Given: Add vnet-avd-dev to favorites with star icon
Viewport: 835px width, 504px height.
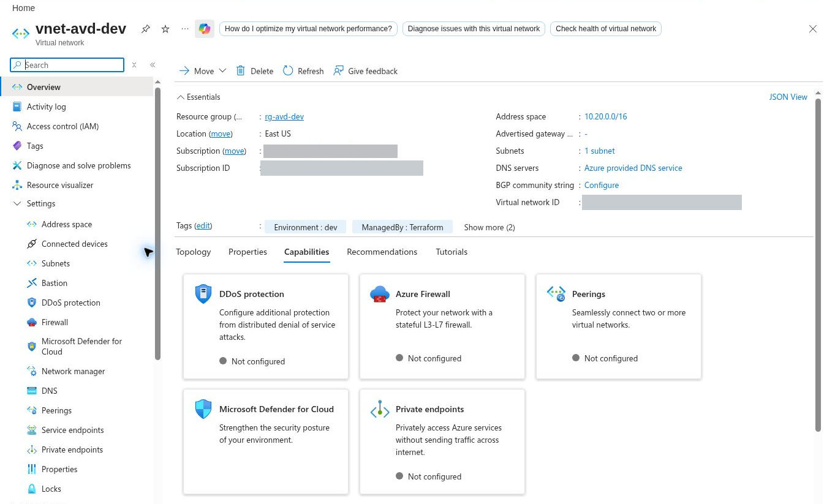Looking at the screenshot, I should tap(165, 29).
